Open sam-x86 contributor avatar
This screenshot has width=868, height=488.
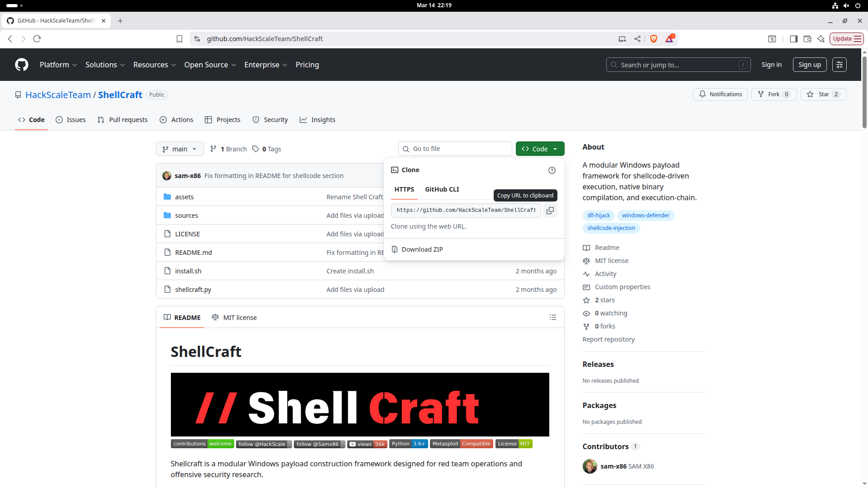[590, 466]
